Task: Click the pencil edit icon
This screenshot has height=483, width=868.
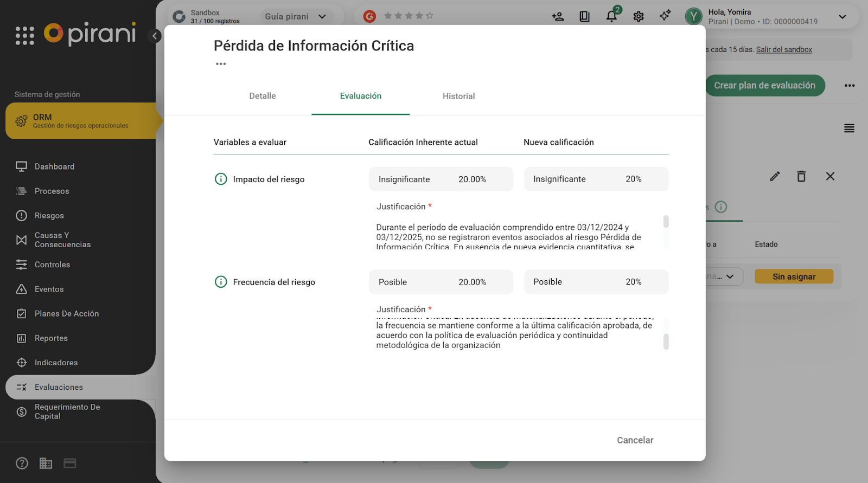Action: pos(775,176)
